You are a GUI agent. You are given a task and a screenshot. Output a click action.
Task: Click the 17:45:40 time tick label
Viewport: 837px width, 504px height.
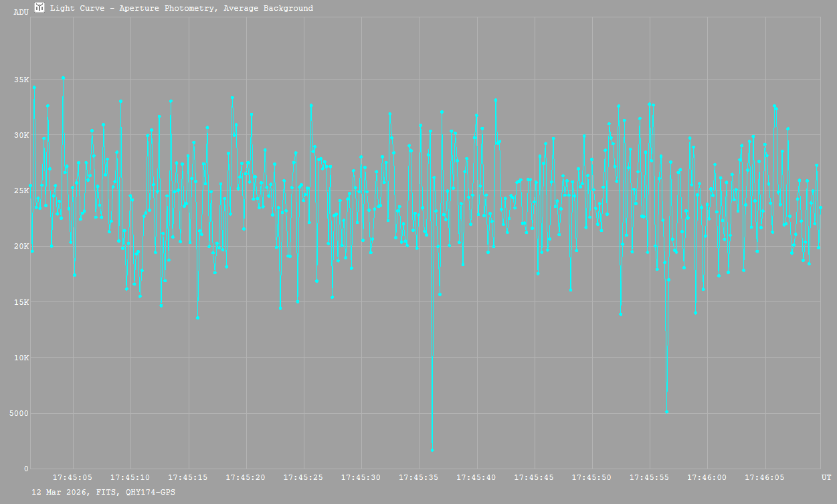(476, 478)
